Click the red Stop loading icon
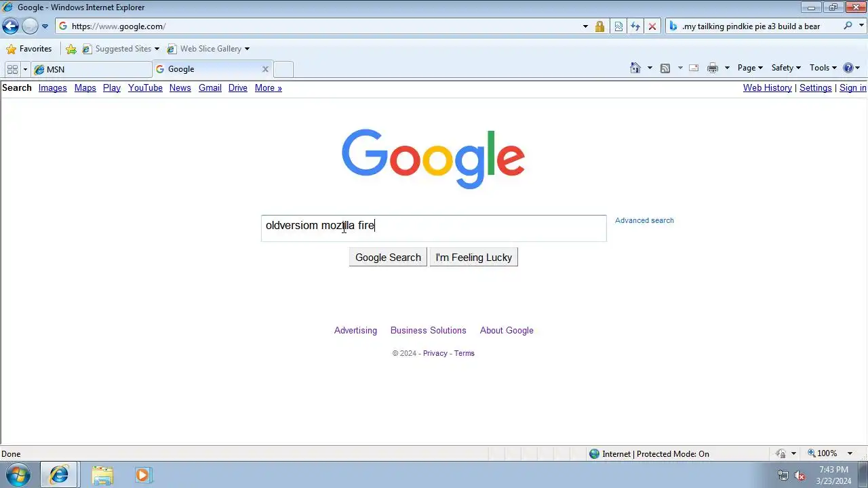The width and height of the screenshot is (868, 488). 652,26
